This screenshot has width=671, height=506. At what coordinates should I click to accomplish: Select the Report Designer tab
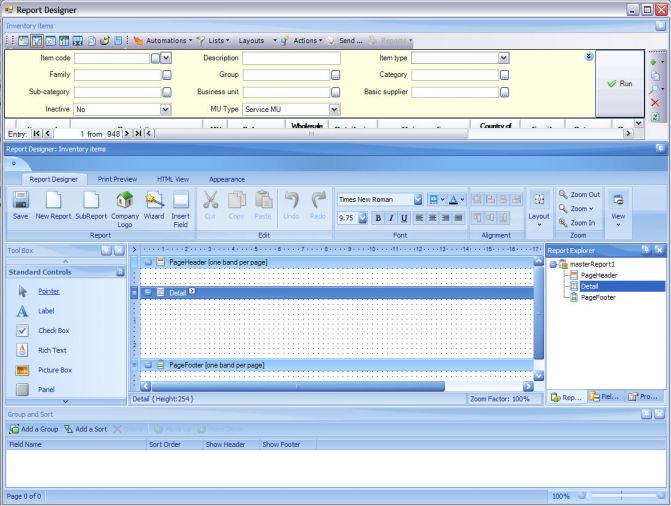point(53,179)
